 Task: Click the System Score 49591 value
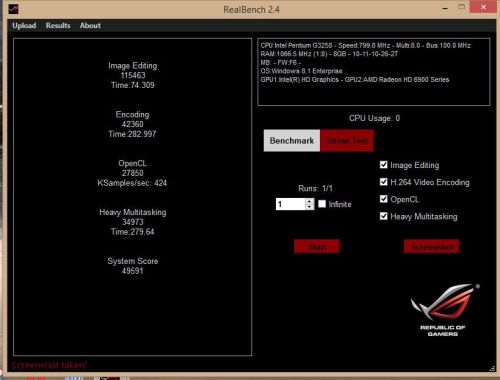tap(132, 271)
